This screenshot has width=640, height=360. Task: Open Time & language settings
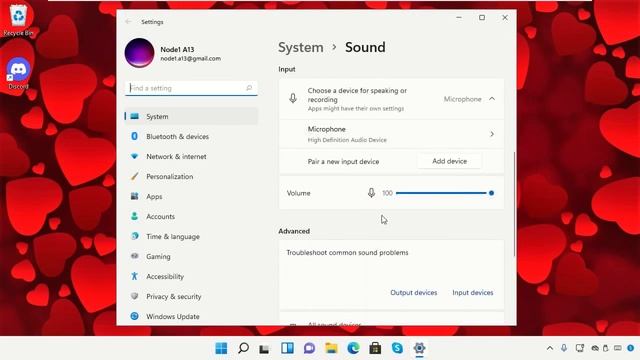tap(191, 236)
